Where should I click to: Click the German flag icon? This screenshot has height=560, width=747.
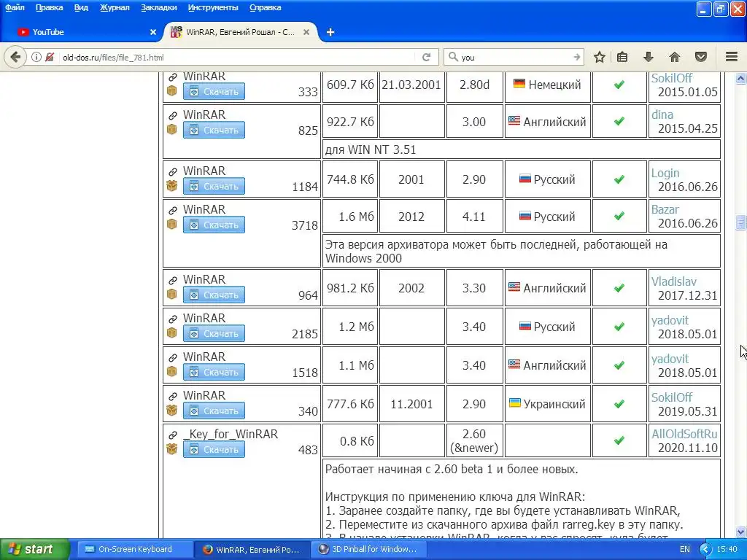click(519, 84)
